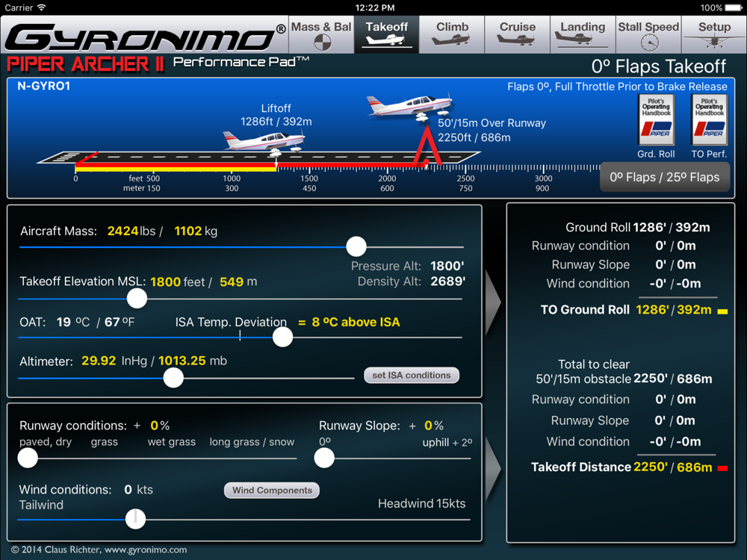747x560 pixels.
Task: Click the battery indicator in status bar
Action: coord(733,7)
